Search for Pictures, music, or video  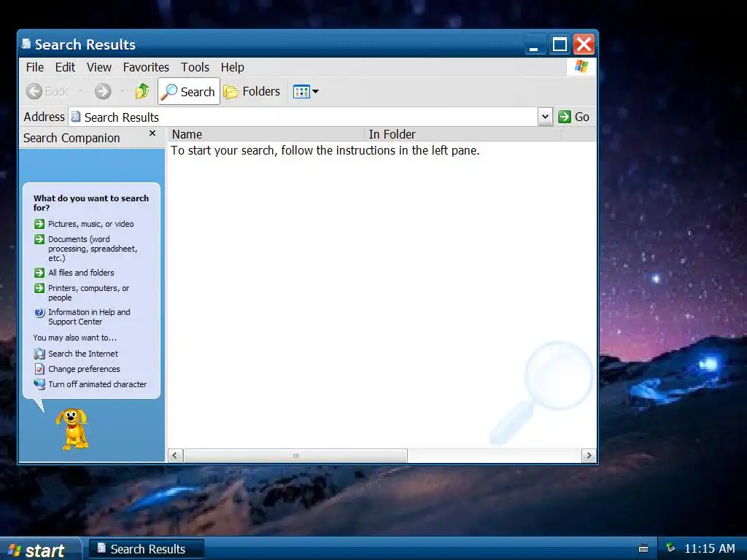click(91, 224)
